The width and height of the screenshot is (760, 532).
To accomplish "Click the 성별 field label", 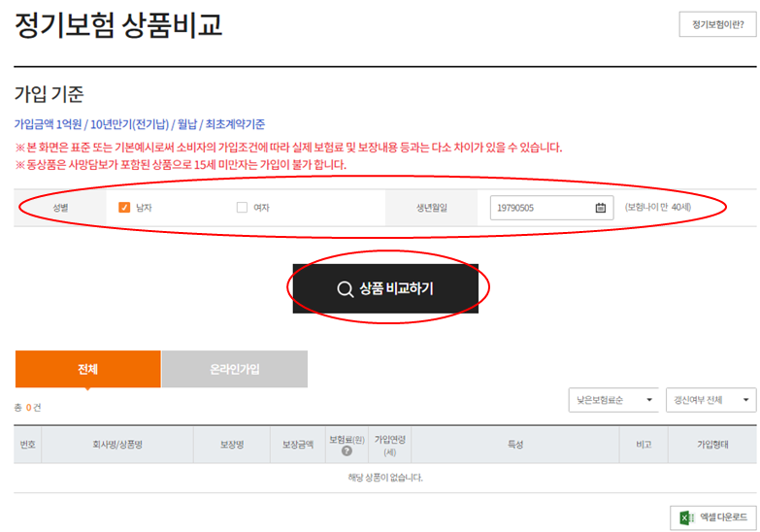I will pyautogui.click(x=60, y=208).
